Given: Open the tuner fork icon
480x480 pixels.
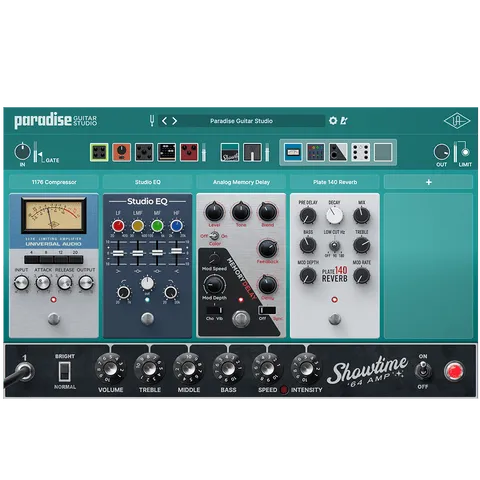Looking at the screenshot, I should click(152, 120).
